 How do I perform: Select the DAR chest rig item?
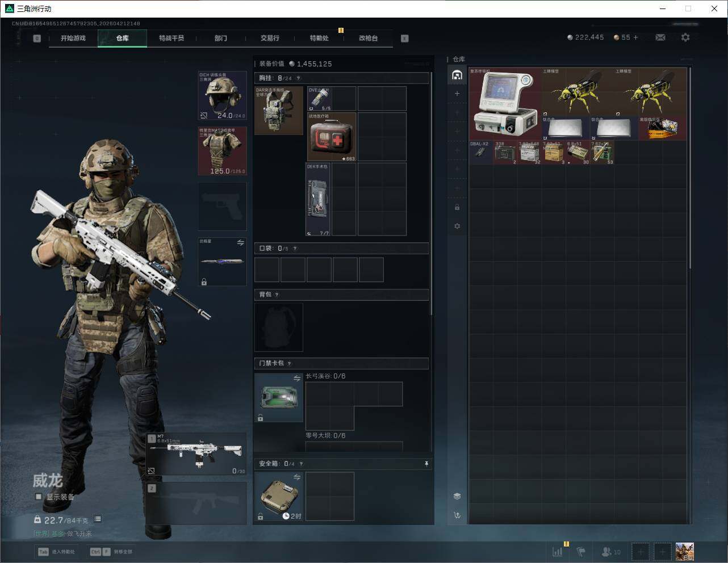(x=279, y=111)
